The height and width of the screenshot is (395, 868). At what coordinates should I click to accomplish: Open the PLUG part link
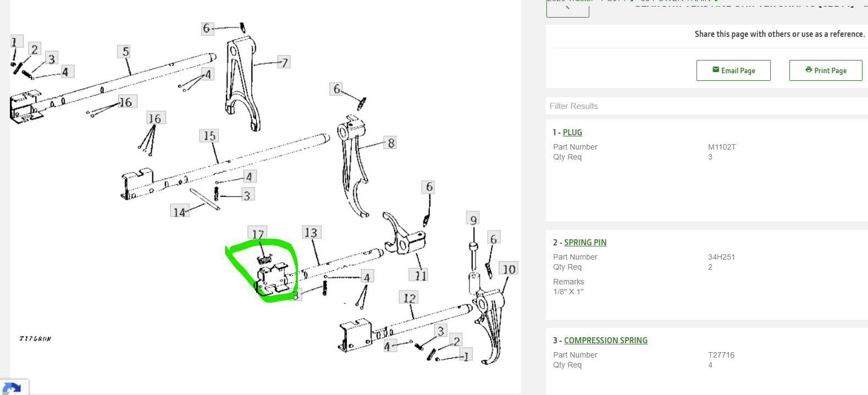pos(572,133)
